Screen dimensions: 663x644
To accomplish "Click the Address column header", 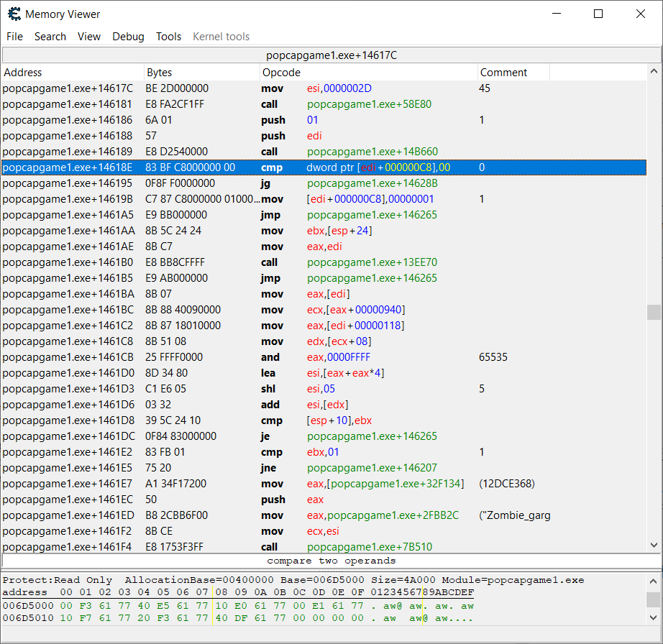I will point(73,73).
